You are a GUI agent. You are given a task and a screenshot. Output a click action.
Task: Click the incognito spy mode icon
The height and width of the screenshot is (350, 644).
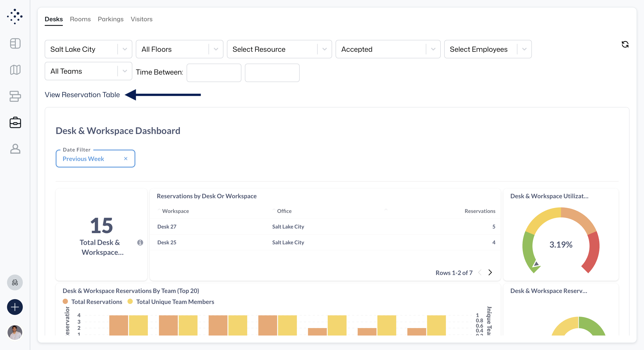15,283
